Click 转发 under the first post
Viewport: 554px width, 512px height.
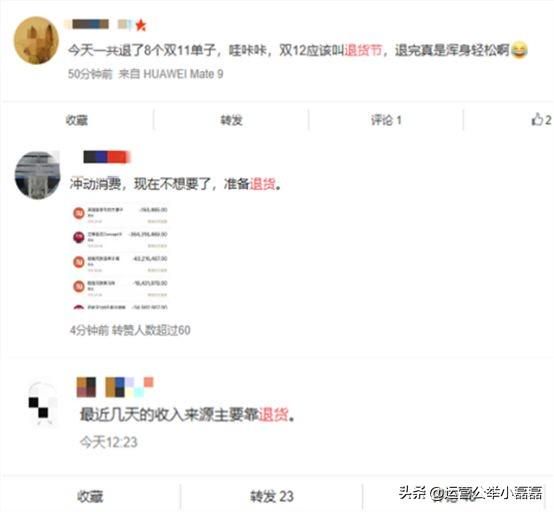pyautogui.click(x=231, y=120)
